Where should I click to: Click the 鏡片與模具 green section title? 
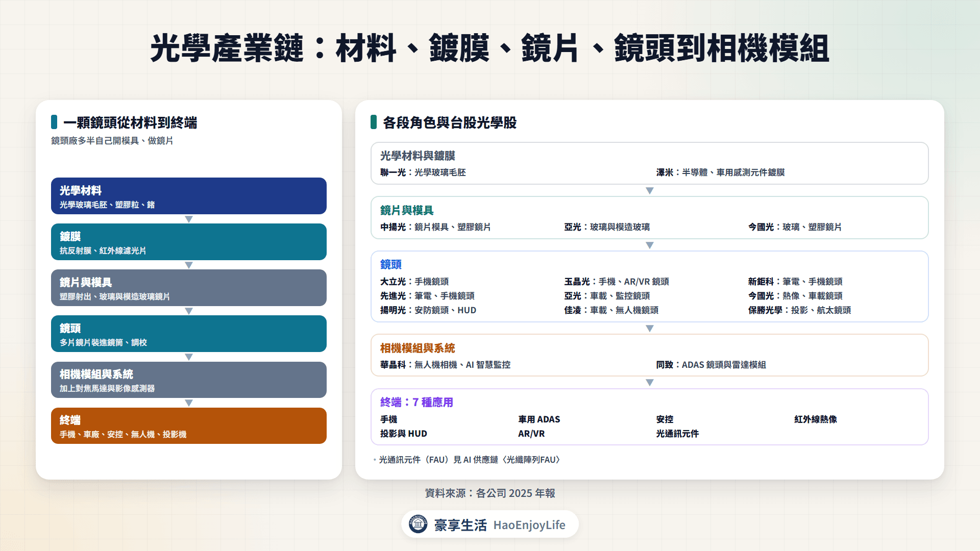pyautogui.click(x=407, y=210)
